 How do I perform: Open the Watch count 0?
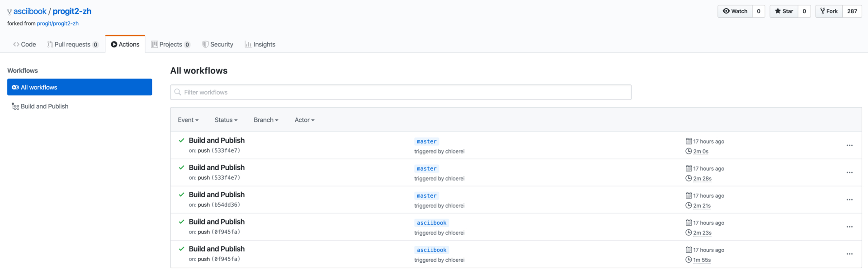coord(759,11)
